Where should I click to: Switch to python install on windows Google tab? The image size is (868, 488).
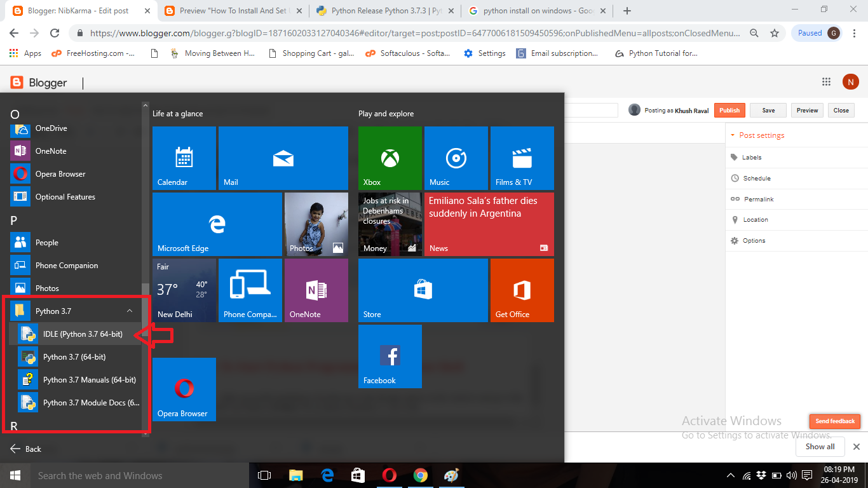point(537,11)
